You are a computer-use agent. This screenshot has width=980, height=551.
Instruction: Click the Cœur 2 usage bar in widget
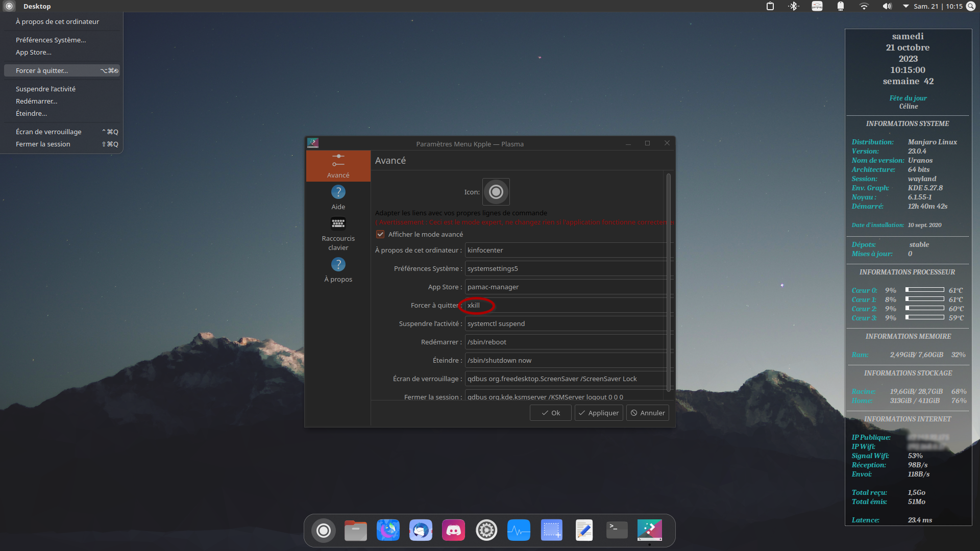pyautogui.click(x=925, y=308)
